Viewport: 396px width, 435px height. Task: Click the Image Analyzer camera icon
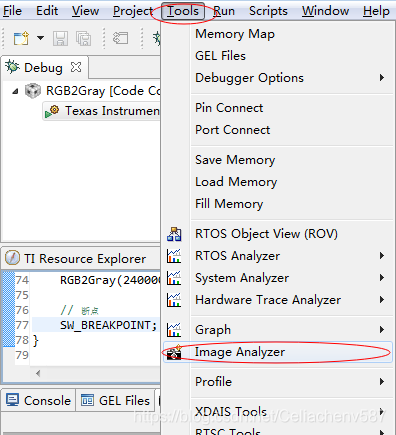[x=174, y=352]
